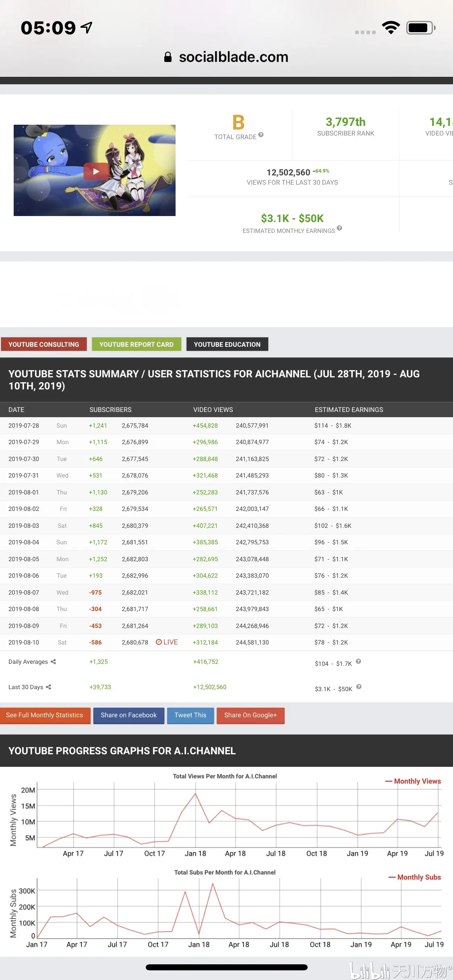Tap the location arrow icon beside time

[87, 27]
